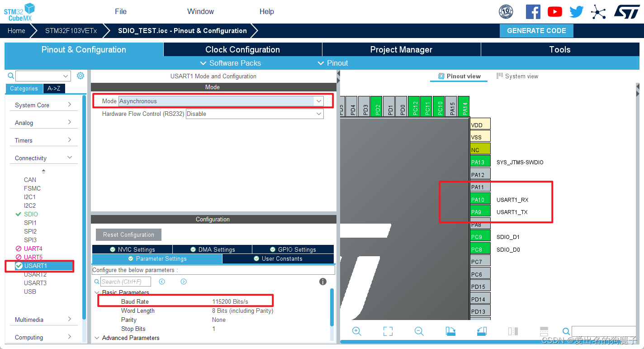Zoom in on the pinout view
Screen dimensions: 644x349
[357, 331]
